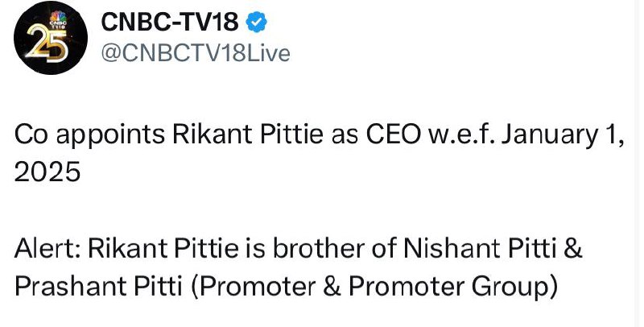Click the CNBC peacock logo in avatar
The image size is (644, 327).
click(58, 18)
